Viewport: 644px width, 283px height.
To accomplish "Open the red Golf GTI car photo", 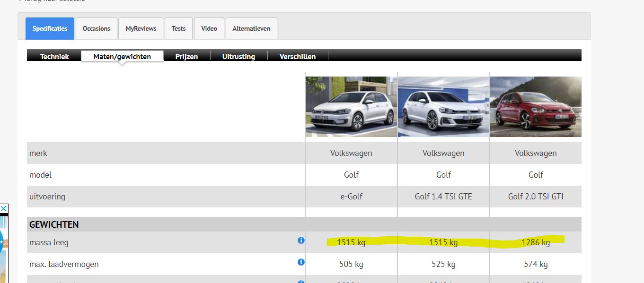I will click(x=536, y=107).
